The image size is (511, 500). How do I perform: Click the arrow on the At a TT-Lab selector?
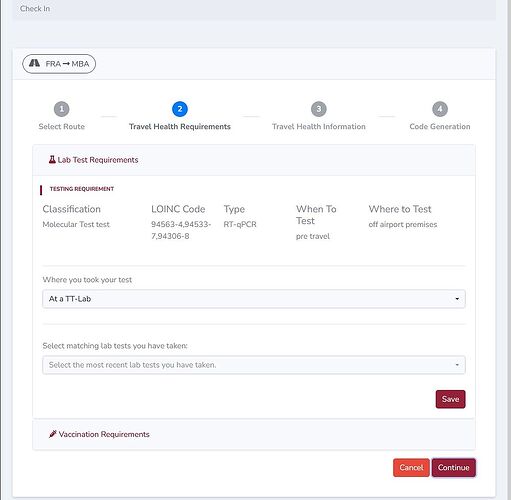(x=457, y=299)
